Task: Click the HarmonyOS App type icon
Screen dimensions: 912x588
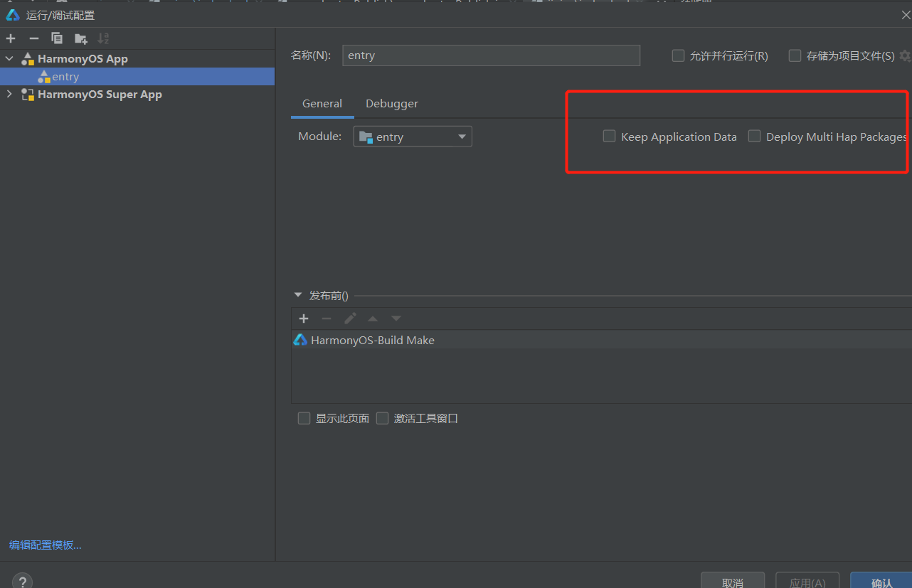Action: click(x=28, y=59)
